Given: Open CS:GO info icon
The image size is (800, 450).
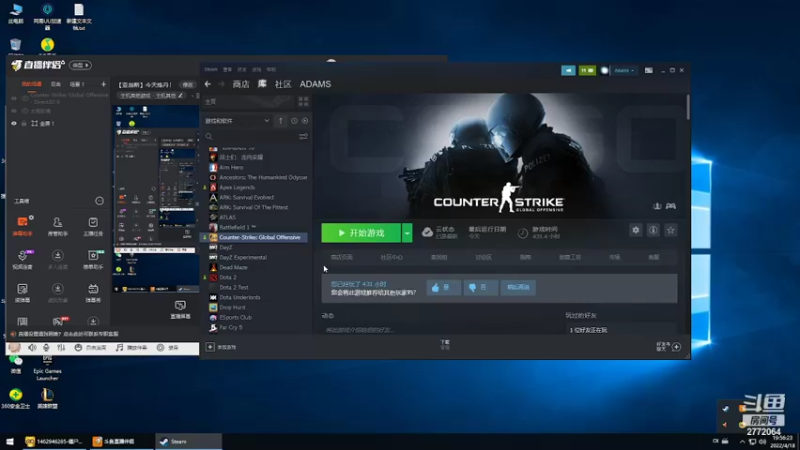Looking at the screenshot, I should point(653,230).
